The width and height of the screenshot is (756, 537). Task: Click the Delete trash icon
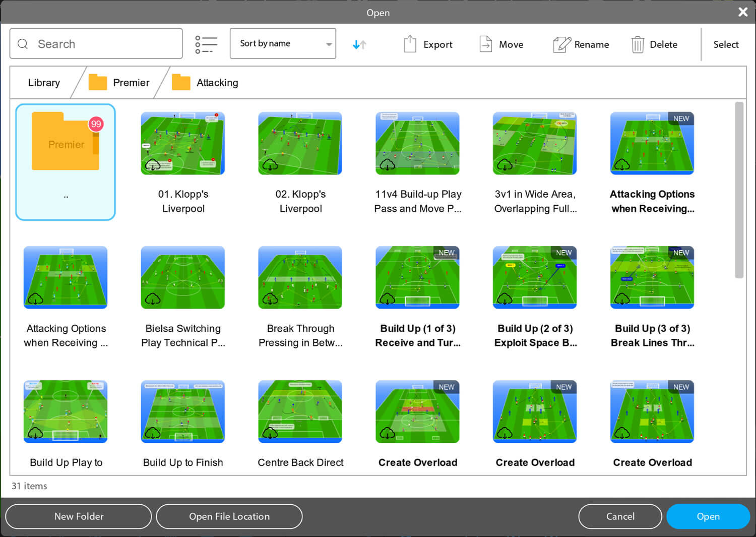click(x=638, y=44)
